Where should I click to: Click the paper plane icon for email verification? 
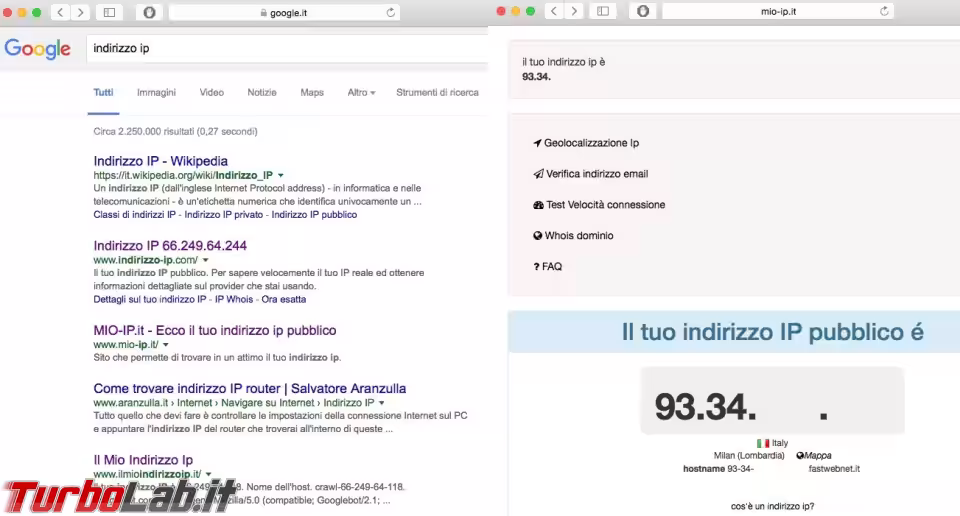[538, 174]
